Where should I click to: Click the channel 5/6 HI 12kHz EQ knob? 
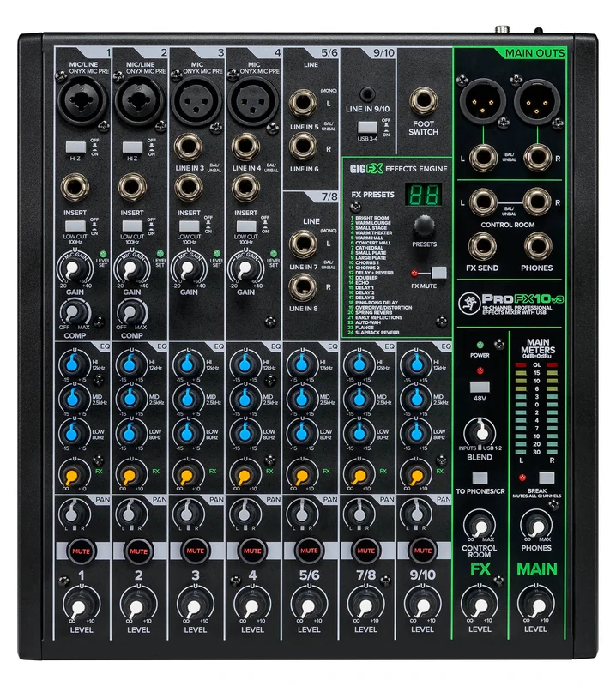pyautogui.click(x=301, y=364)
